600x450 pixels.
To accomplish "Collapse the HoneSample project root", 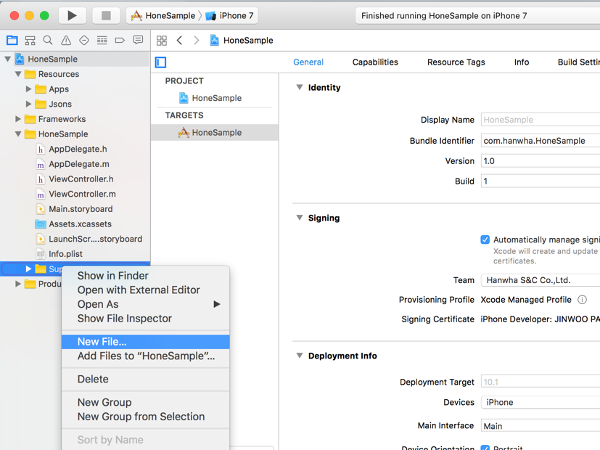I will (8, 59).
